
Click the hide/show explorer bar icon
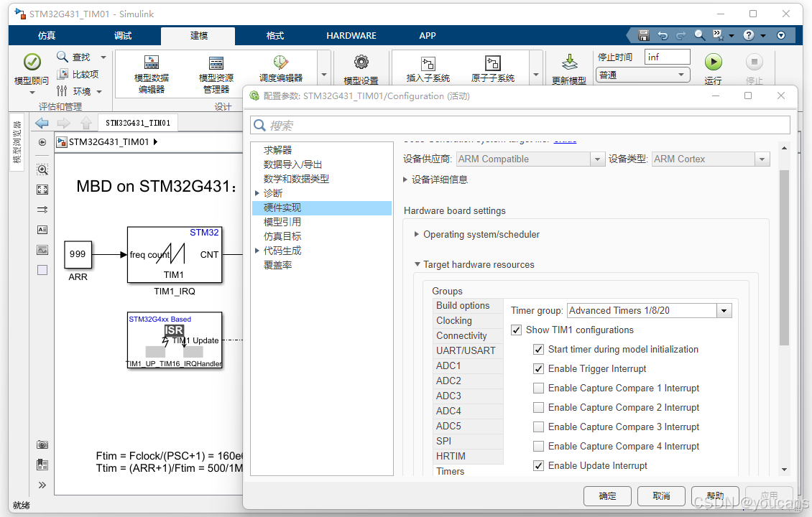coord(42,142)
